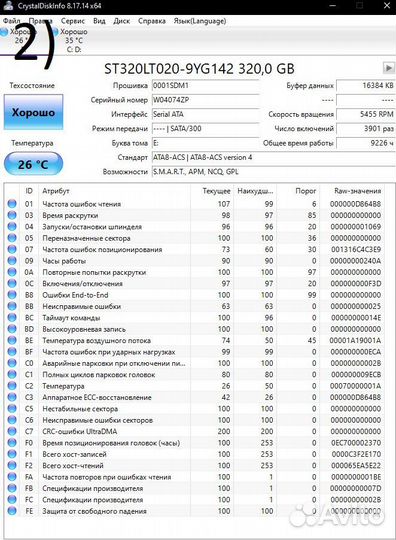Click status icon of attribute C3
The width and height of the screenshot is (396, 540).
coord(12,397)
